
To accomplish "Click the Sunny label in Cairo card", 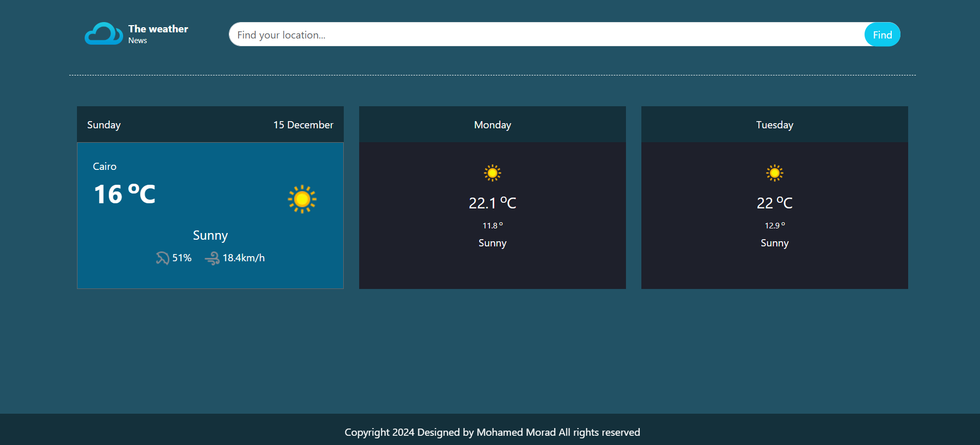I will (x=210, y=236).
